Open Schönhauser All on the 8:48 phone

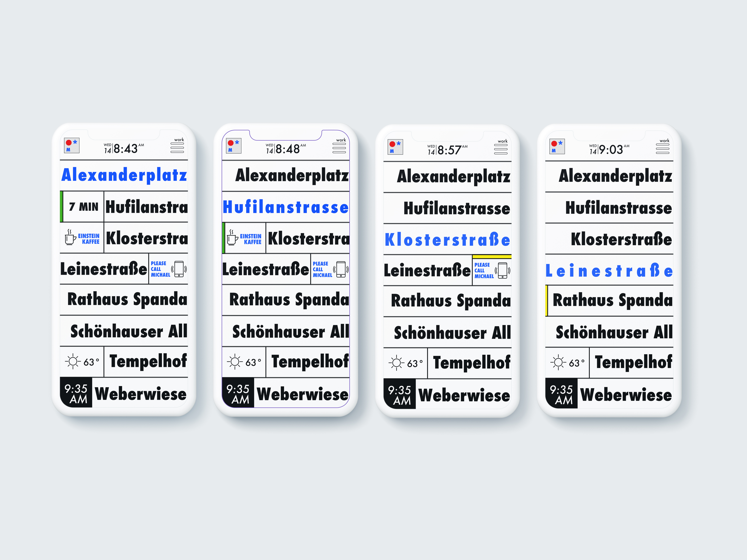pyautogui.click(x=286, y=331)
